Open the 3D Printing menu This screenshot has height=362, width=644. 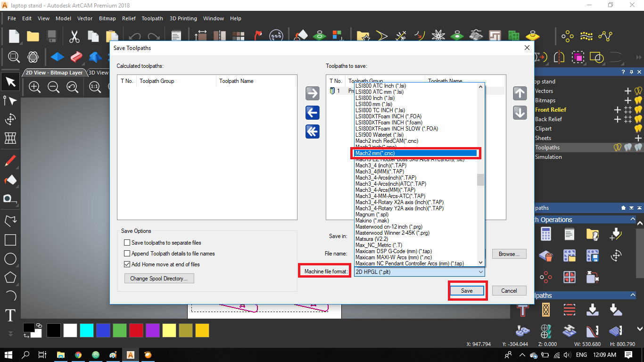(183, 18)
